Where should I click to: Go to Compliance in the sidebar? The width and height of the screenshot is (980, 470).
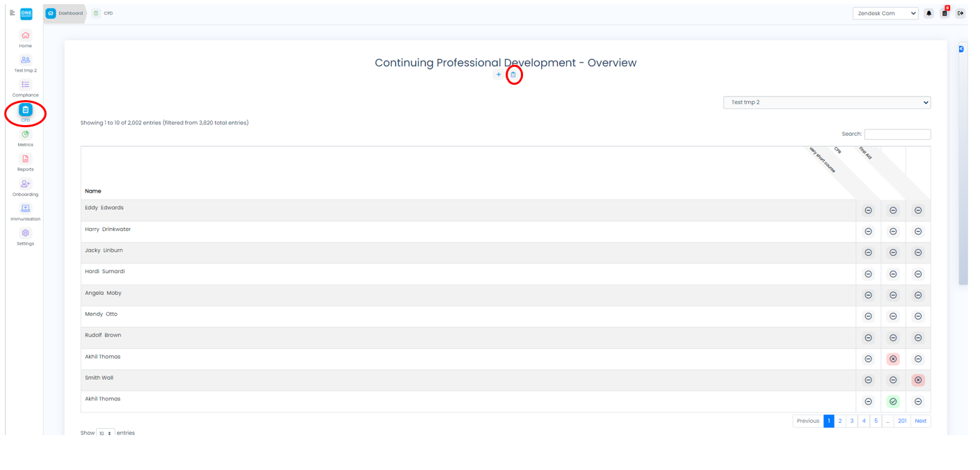[26, 85]
